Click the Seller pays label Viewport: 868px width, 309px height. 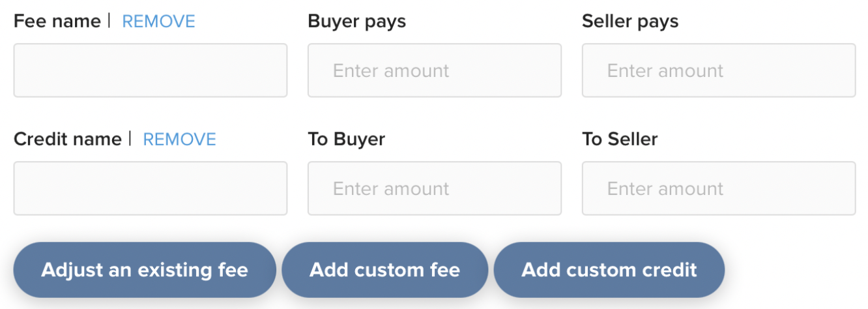point(630,22)
